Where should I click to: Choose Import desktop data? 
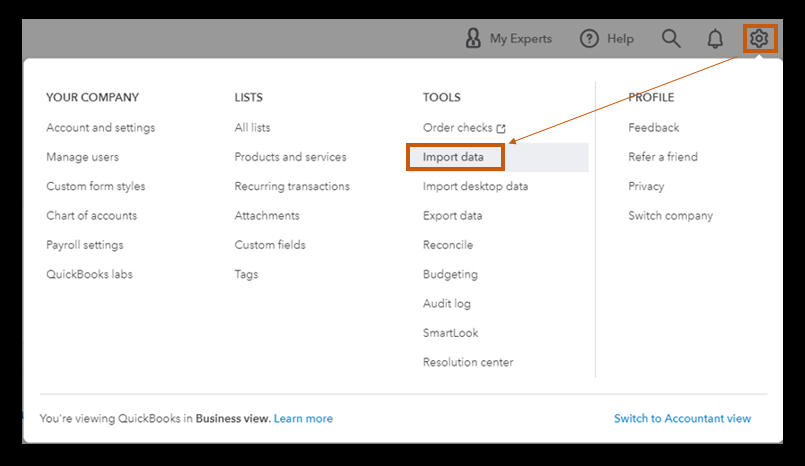pos(475,186)
